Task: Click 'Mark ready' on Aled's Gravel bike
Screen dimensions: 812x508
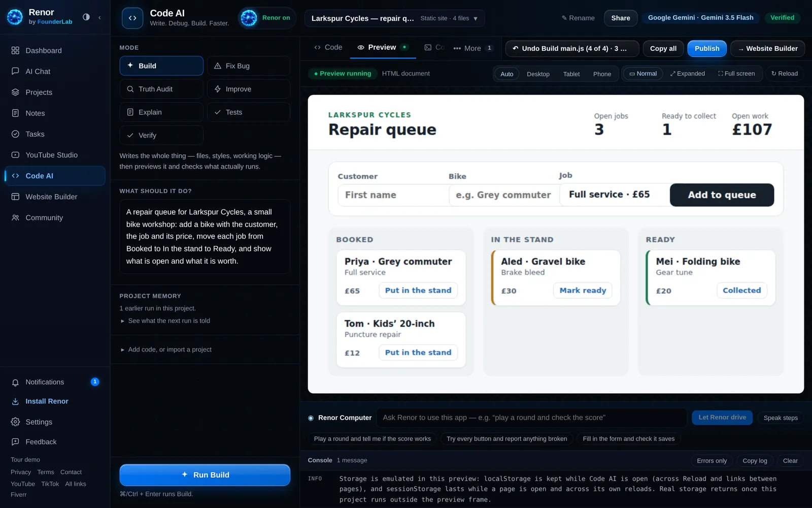Action: tap(583, 291)
